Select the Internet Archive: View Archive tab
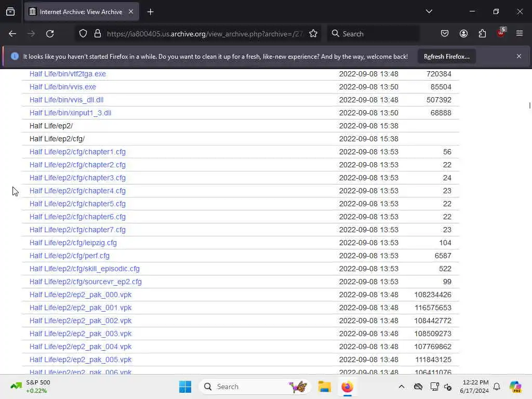532x399 pixels. [x=82, y=12]
